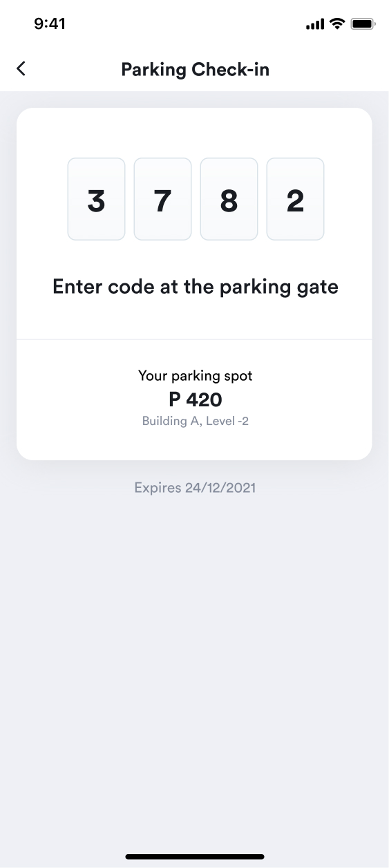Screen dimensions: 389x868
Task: Tap the 'Enter code at the parking gate' text
Action: tap(196, 287)
